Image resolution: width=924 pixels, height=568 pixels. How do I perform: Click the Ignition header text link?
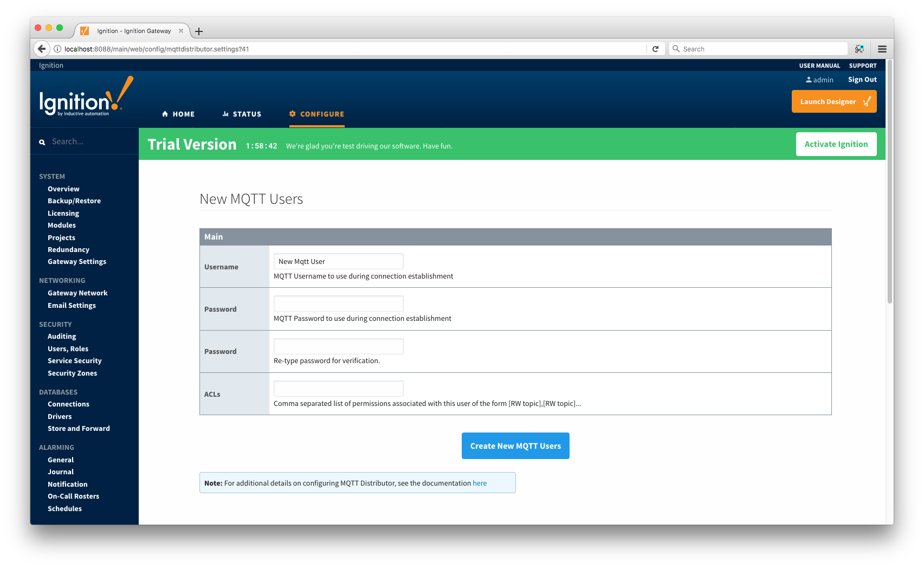click(51, 65)
